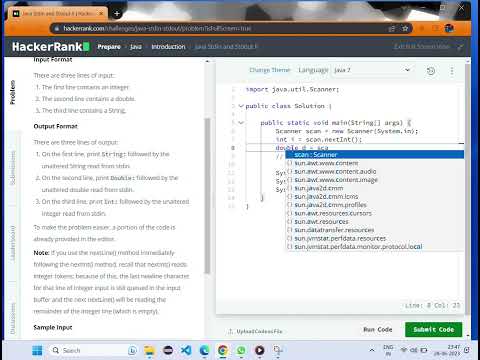Open the Wi-Fi network tray icon
480x360 pixels.
coord(404,350)
